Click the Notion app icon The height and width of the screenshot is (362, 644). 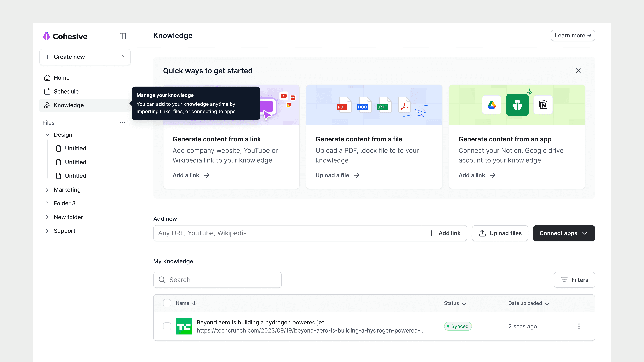pos(543,105)
